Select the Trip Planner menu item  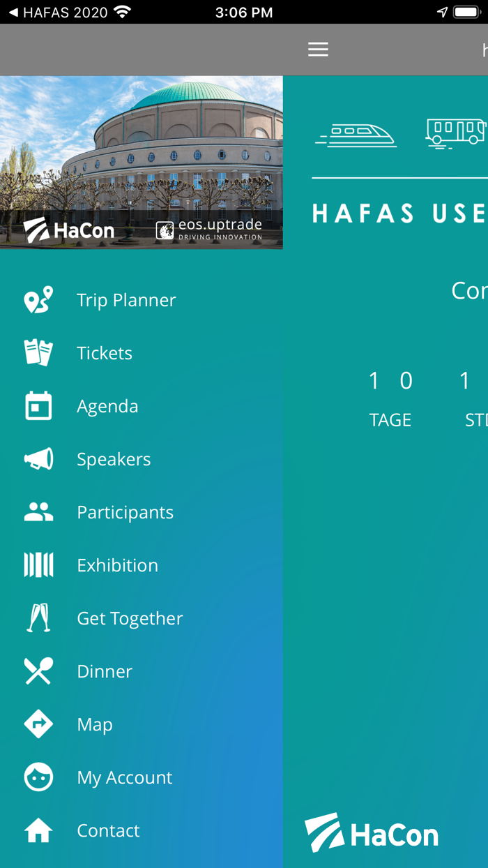click(x=125, y=299)
